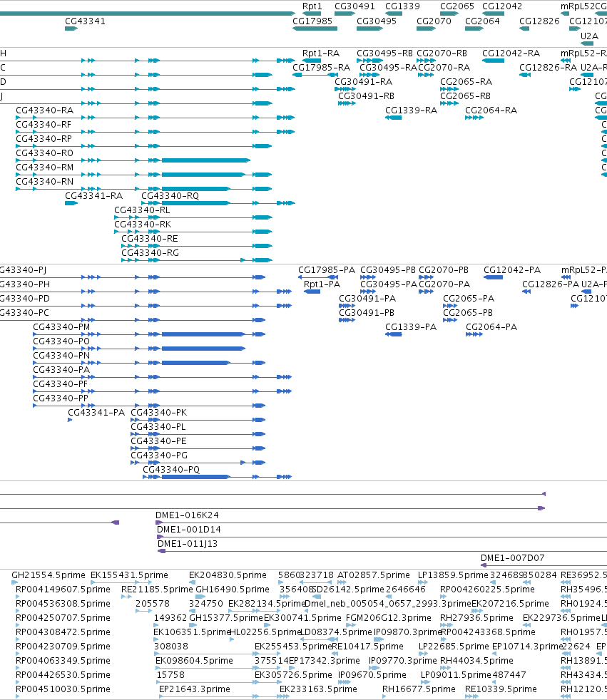Click the CG43341-RA transcript label
This screenshot has height=700, width=607.
[x=94, y=196]
